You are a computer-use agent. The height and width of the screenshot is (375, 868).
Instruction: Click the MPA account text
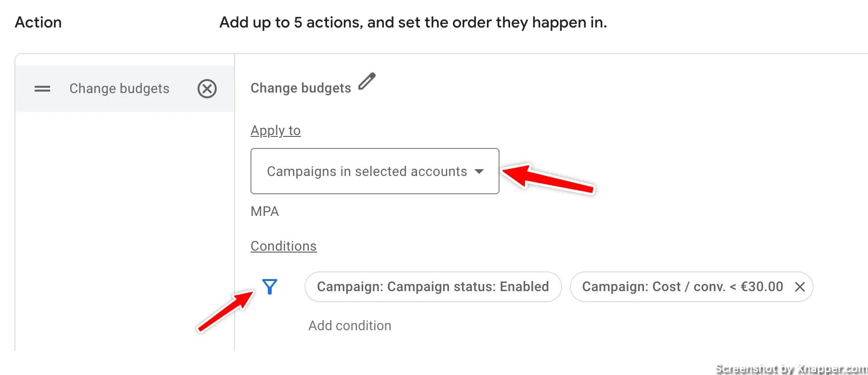click(265, 212)
